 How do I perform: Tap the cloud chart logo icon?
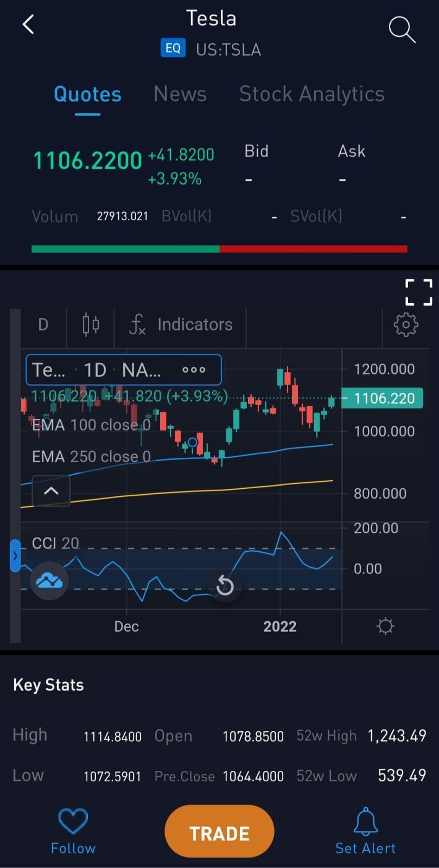[x=49, y=581]
